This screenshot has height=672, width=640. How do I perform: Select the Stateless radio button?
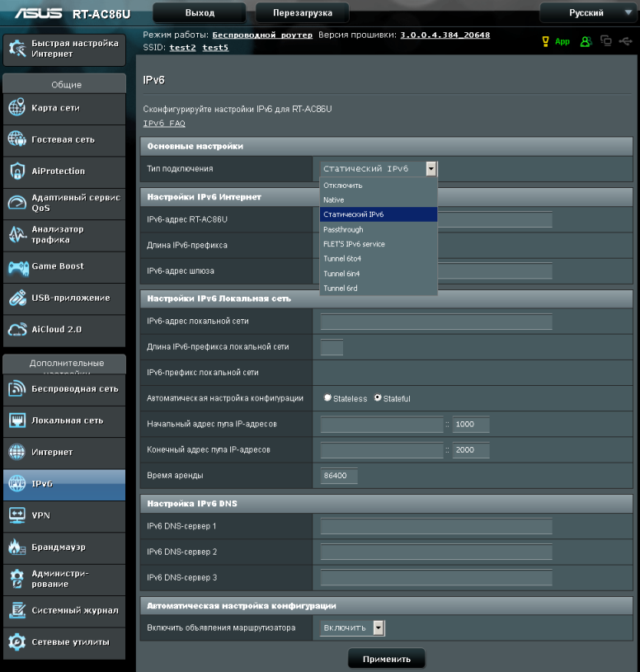[x=327, y=397]
